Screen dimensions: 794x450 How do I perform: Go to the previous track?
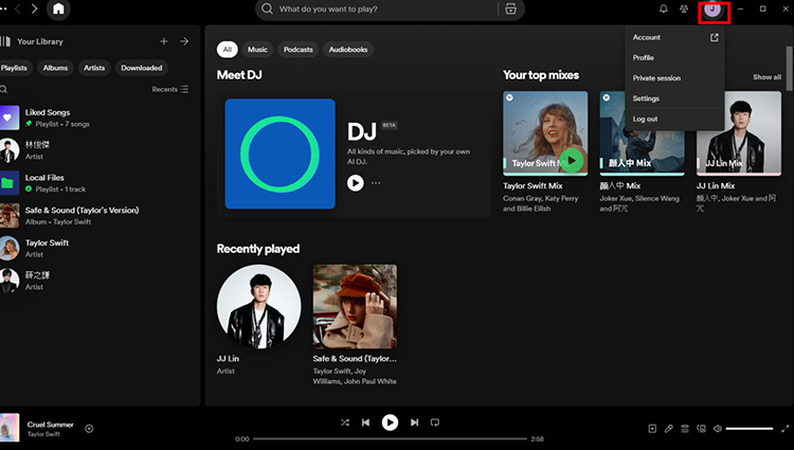(366, 423)
